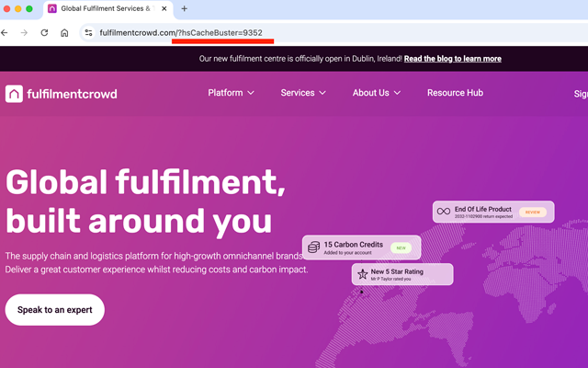Click the macOS yellow minimize window button
The image size is (588, 368).
(x=18, y=8)
